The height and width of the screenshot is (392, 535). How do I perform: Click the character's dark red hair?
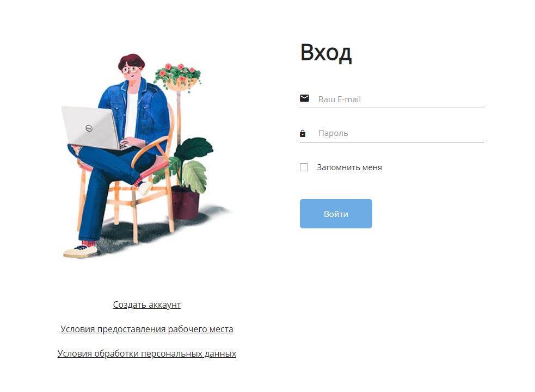(132, 61)
